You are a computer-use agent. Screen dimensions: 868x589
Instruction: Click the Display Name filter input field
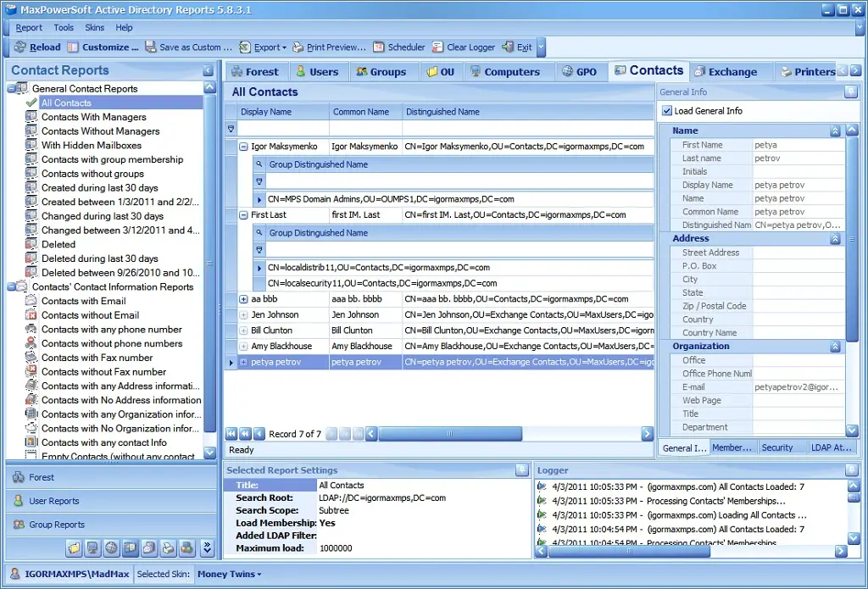tap(283, 129)
